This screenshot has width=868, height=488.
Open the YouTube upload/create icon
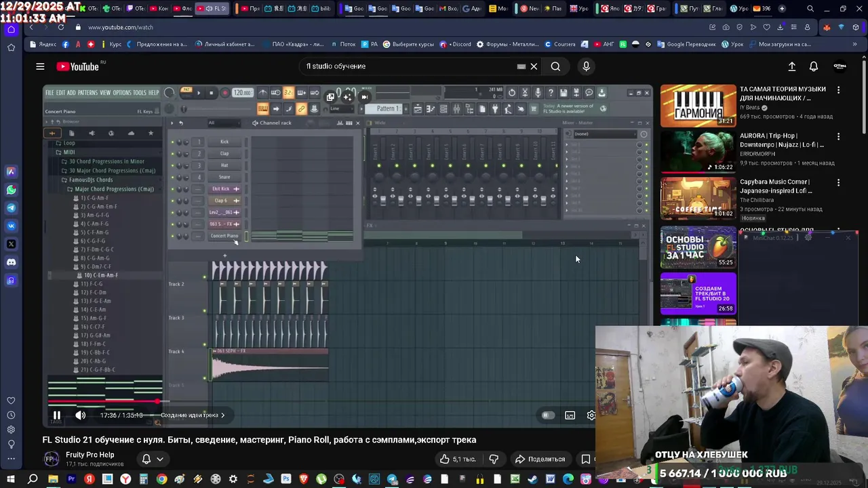tap(791, 66)
